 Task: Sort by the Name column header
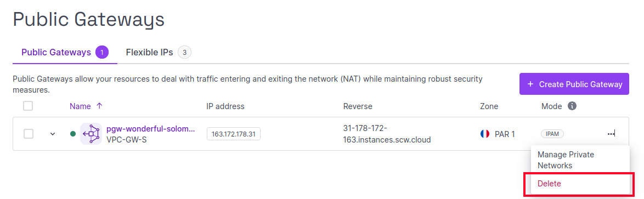coord(80,106)
